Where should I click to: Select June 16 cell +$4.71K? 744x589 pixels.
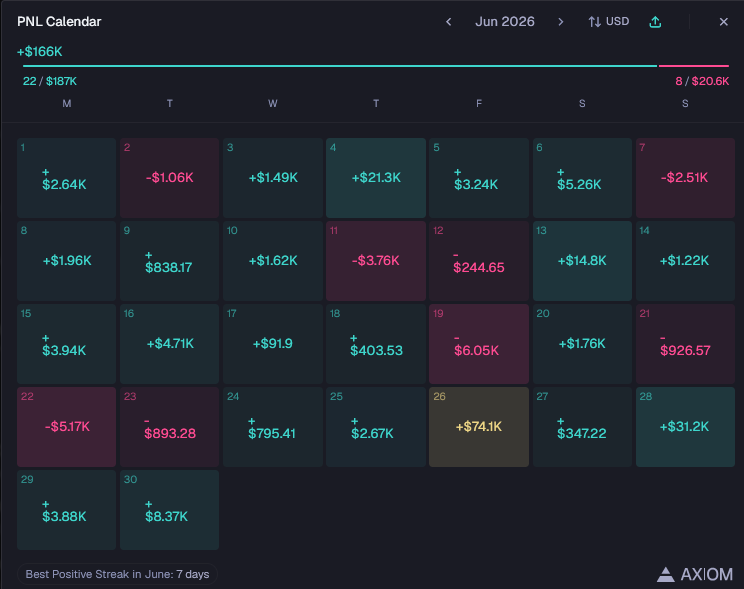pyautogui.click(x=169, y=344)
